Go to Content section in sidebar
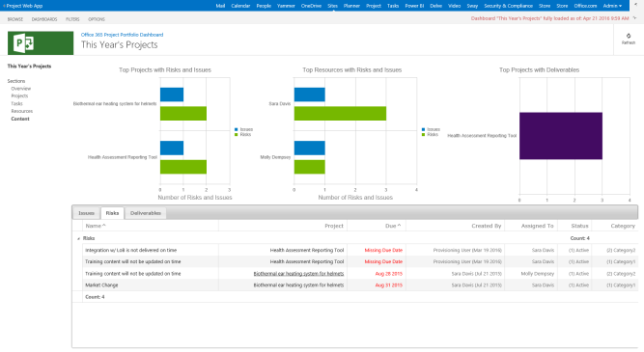Viewport: 644px width, 352px height. point(20,119)
